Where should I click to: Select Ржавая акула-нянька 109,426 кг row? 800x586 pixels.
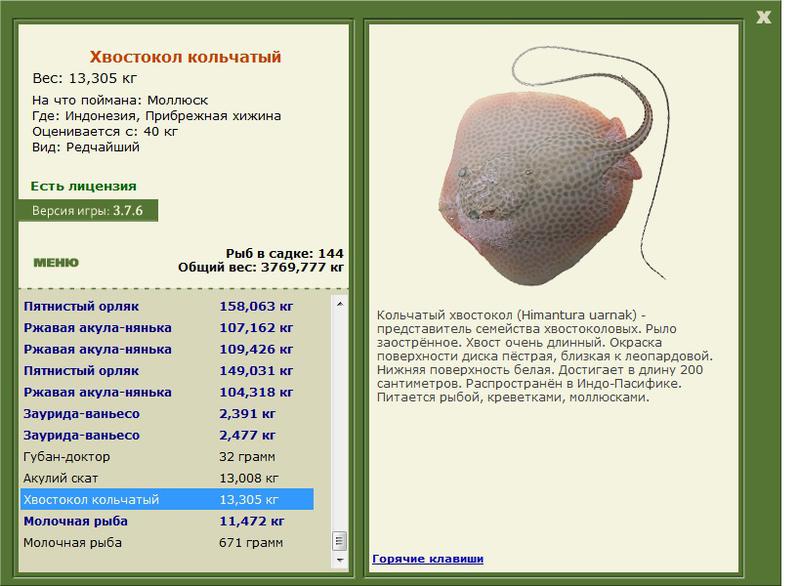(167, 349)
